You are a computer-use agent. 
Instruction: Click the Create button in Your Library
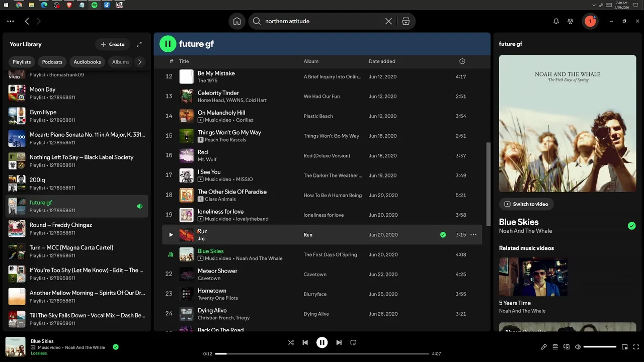click(112, 44)
